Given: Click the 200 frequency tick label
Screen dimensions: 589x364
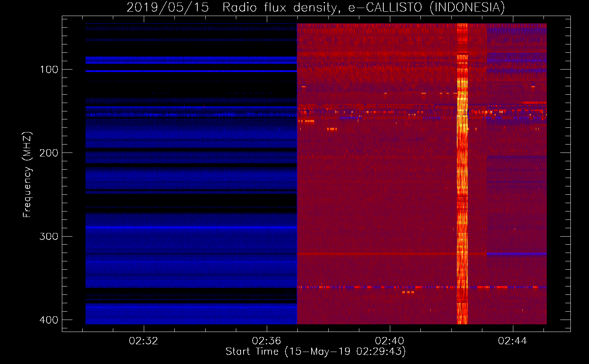Looking at the screenshot, I should 49,153.
